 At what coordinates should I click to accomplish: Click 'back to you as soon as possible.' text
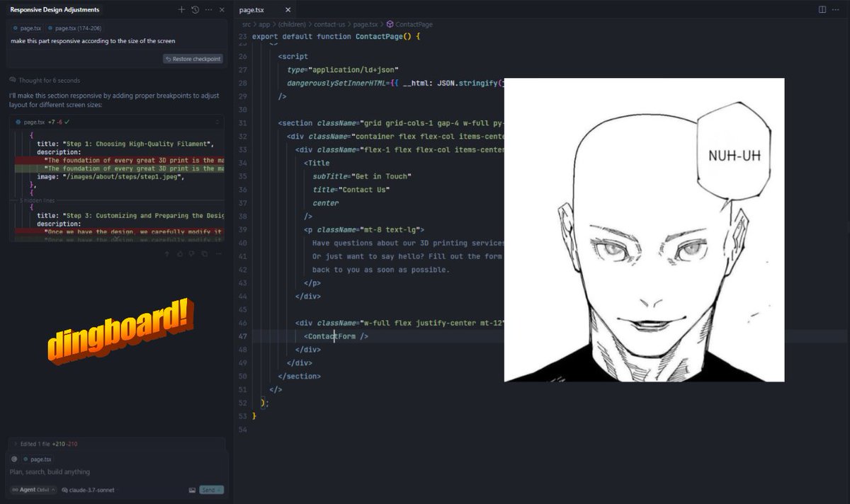[381, 270]
